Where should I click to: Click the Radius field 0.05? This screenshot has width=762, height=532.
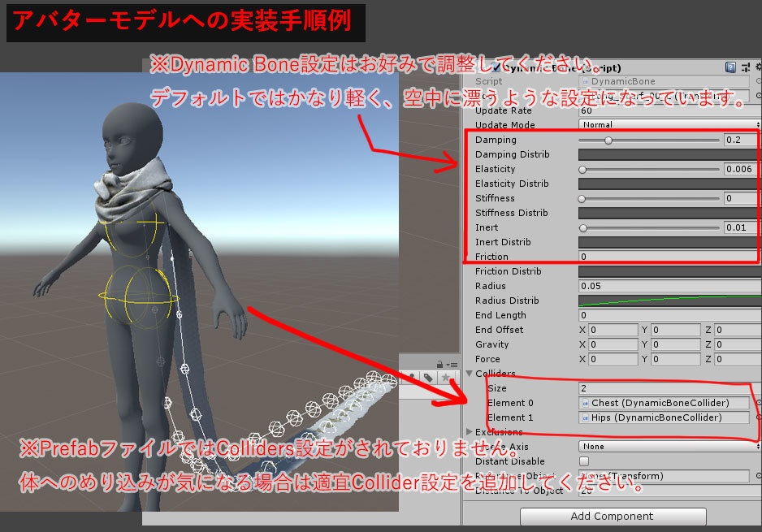click(x=669, y=286)
